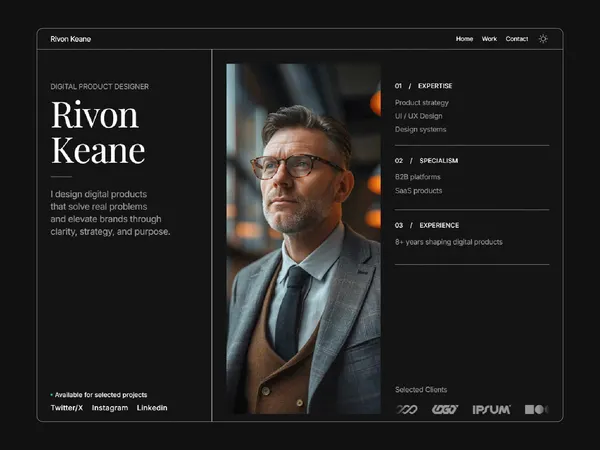Click the 'Design systems' item
600x450 pixels.
pos(421,129)
